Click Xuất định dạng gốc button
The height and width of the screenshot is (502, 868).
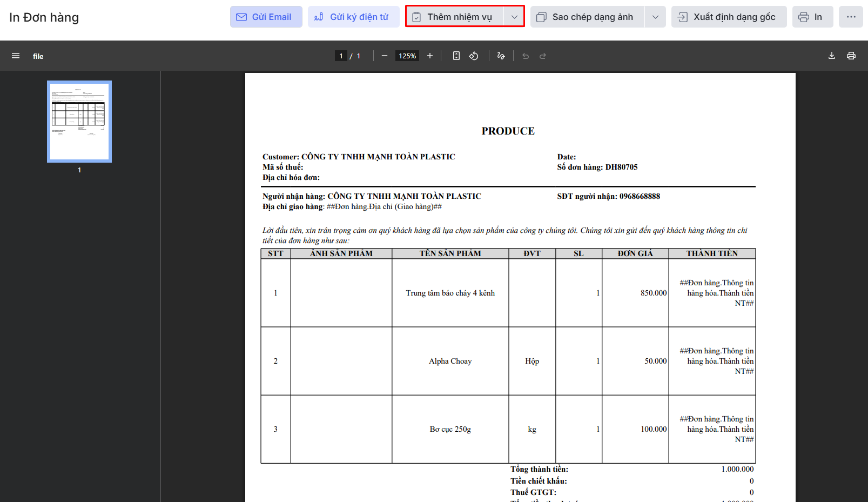[x=729, y=17]
